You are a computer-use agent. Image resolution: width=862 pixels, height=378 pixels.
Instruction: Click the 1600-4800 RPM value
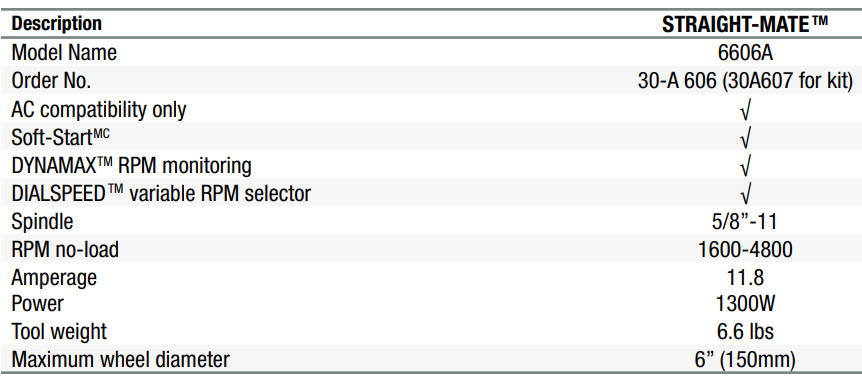[x=745, y=249]
